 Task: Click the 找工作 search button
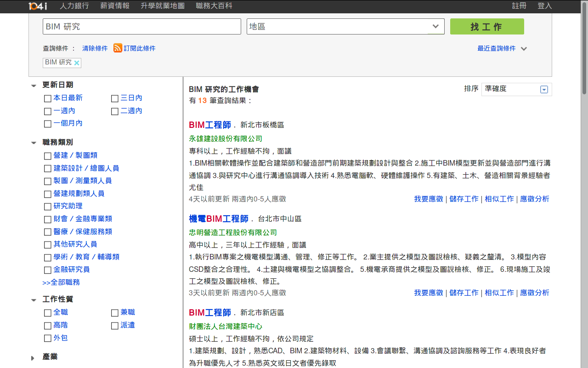pos(487,26)
